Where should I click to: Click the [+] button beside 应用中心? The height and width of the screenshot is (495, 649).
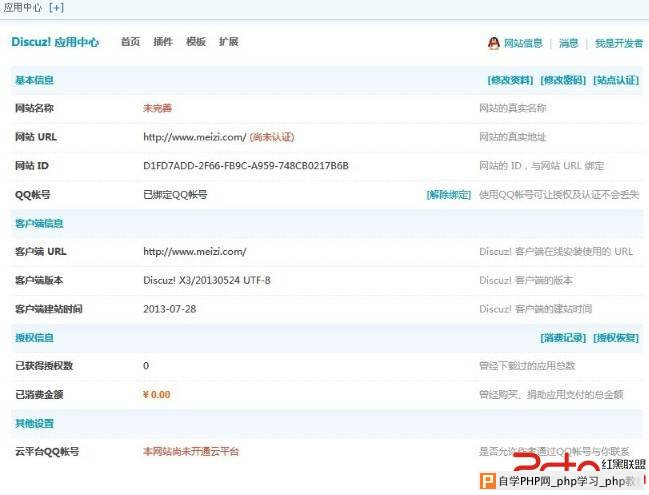(x=56, y=7)
